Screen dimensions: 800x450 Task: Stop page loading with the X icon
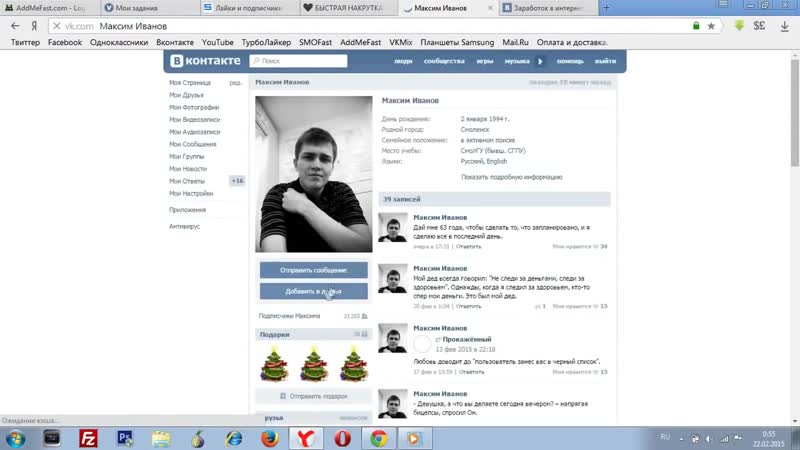pos(57,26)
